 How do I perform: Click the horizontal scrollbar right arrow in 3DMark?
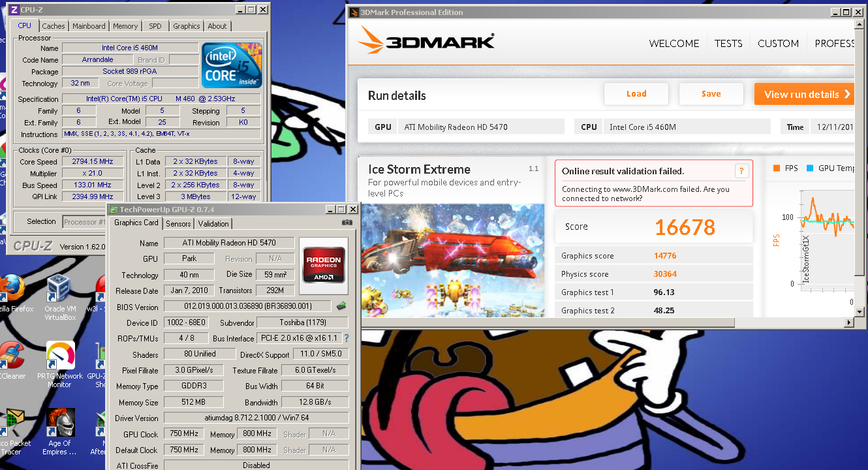pos(849,322)
